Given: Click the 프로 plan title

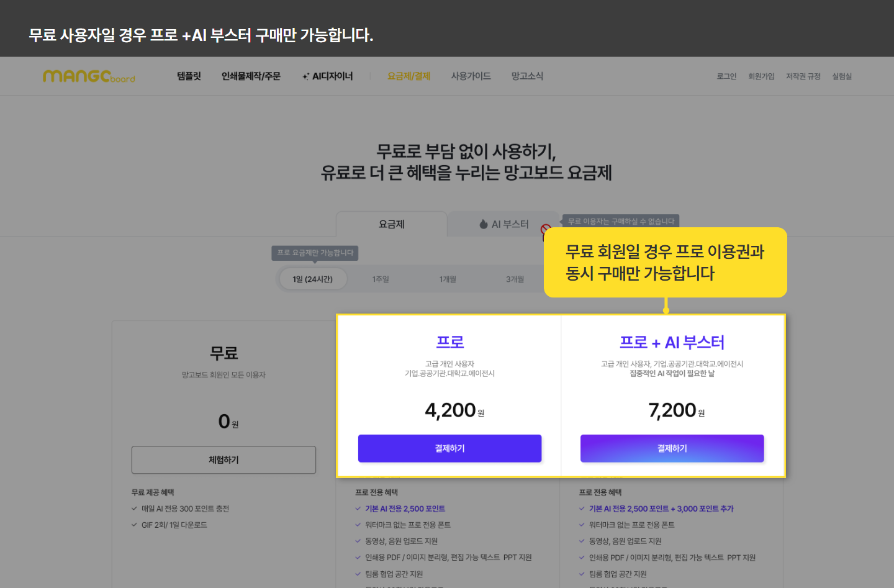Looking at the screenshot, I should (x=449, y=342).
